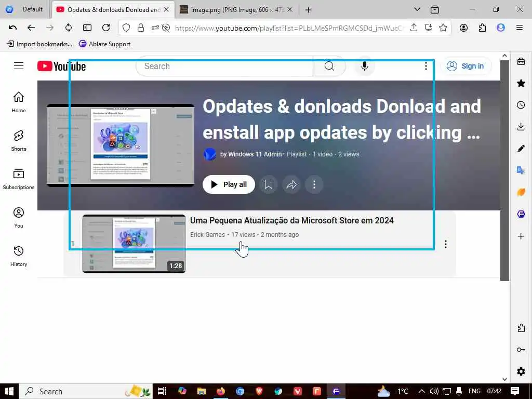Add a new sidebar panel with plus
532x399 pixels.
[521, 236]
